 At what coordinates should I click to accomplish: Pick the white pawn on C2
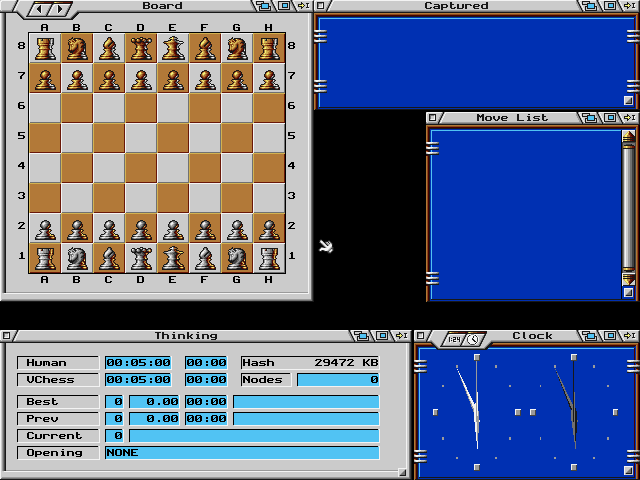tap(109, 228)
